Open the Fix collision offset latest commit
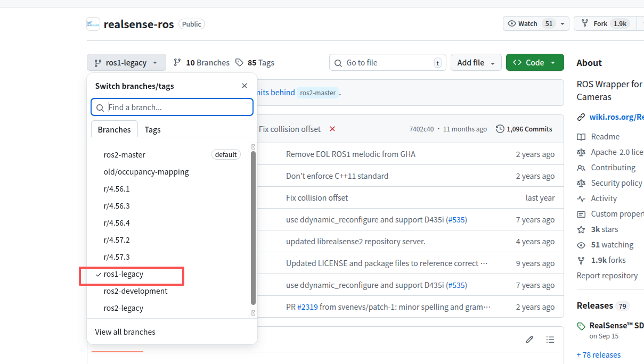The height and width of the screenshot is (364, 644). click(x=290, y=129)
